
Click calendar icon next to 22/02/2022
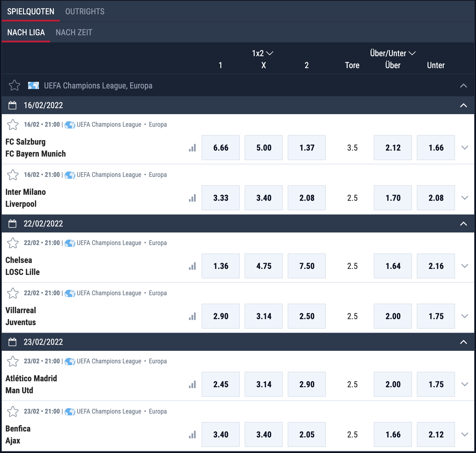tap(13, 224)
